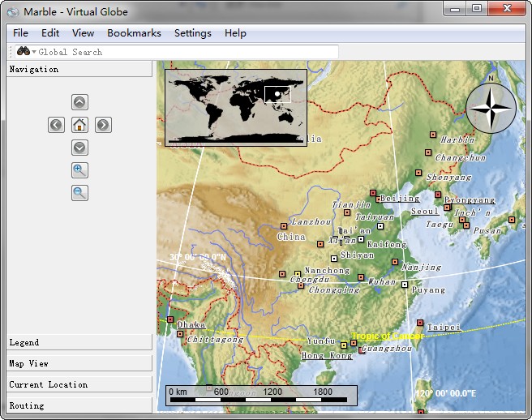Click the compass rose on the map

(491, 108)
